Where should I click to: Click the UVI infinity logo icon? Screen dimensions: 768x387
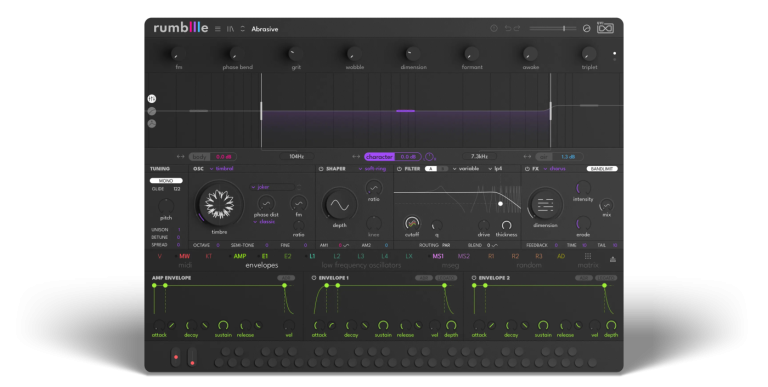click(605, 28)
